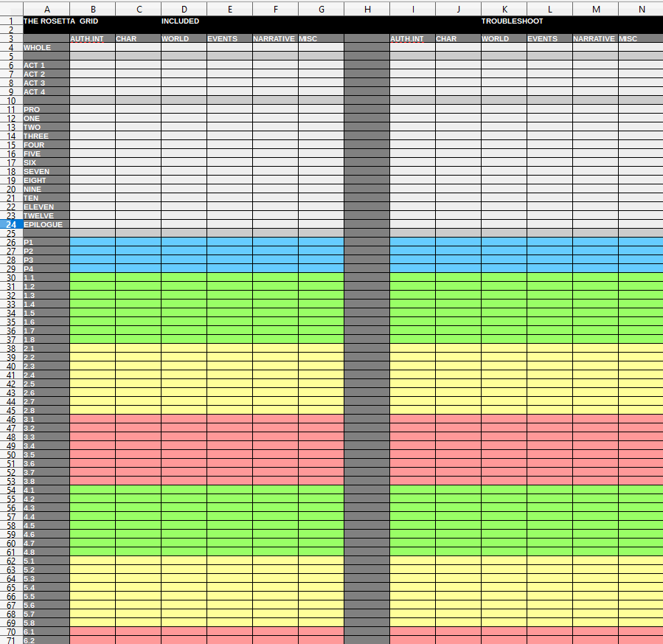The image size is (663, 644).
Task: Select the row 46 header
Action: click(11, 419)
